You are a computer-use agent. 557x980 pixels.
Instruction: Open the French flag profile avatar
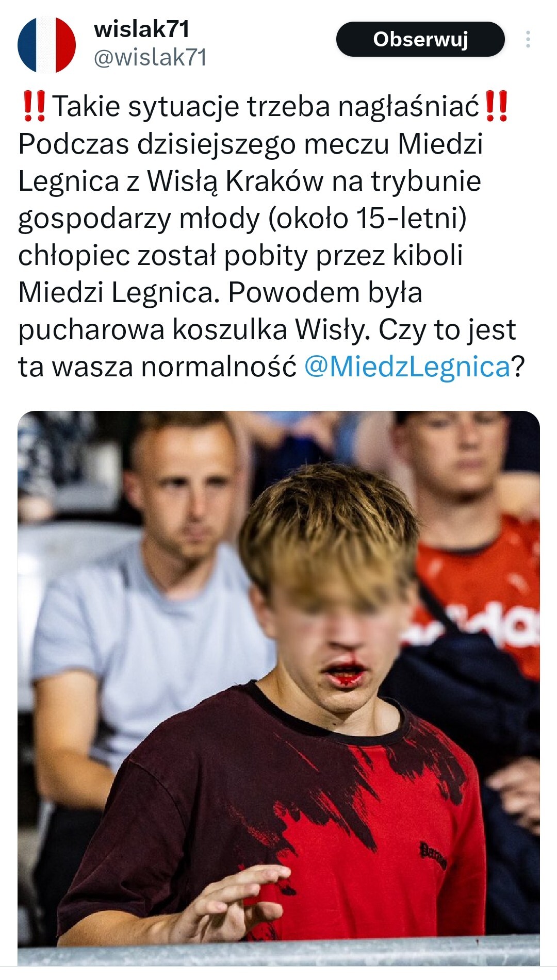(47, 45)
